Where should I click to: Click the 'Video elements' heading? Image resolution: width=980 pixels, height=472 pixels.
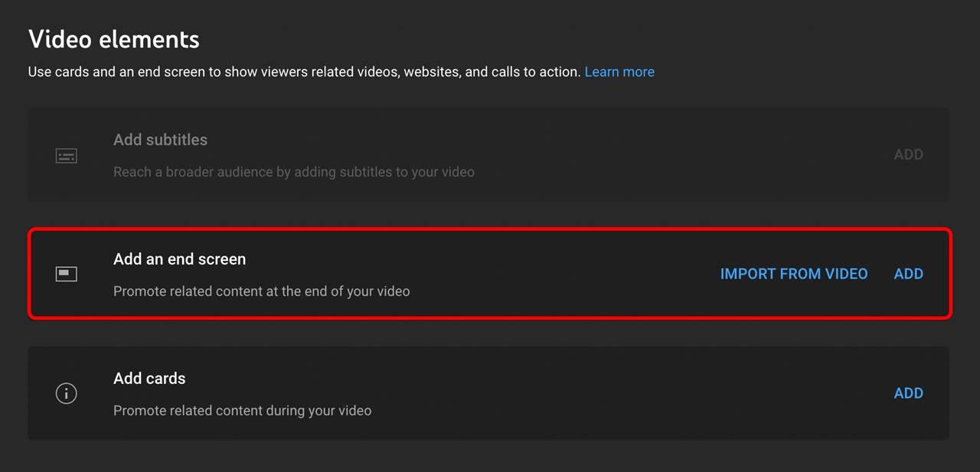(x=114, y=39)
